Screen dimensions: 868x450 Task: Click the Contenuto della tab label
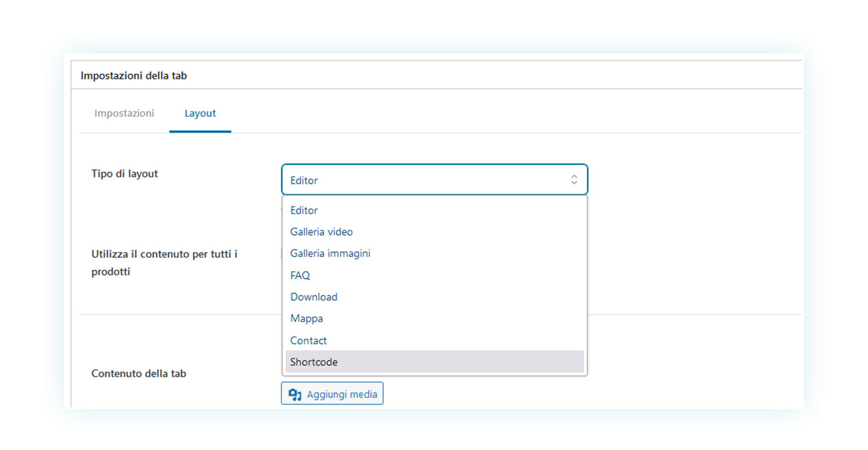tap(139, 373)
